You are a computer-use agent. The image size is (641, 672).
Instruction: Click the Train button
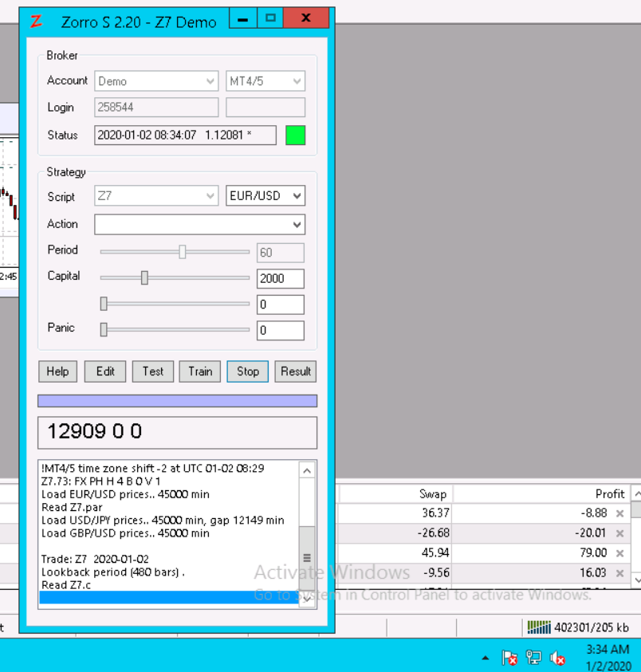pyautogui.click(x=200, y=371)
